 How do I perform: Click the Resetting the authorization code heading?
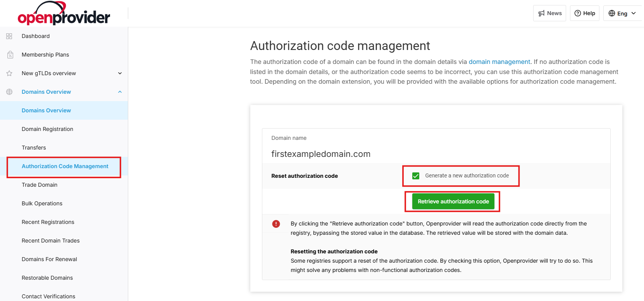(334, 251)
